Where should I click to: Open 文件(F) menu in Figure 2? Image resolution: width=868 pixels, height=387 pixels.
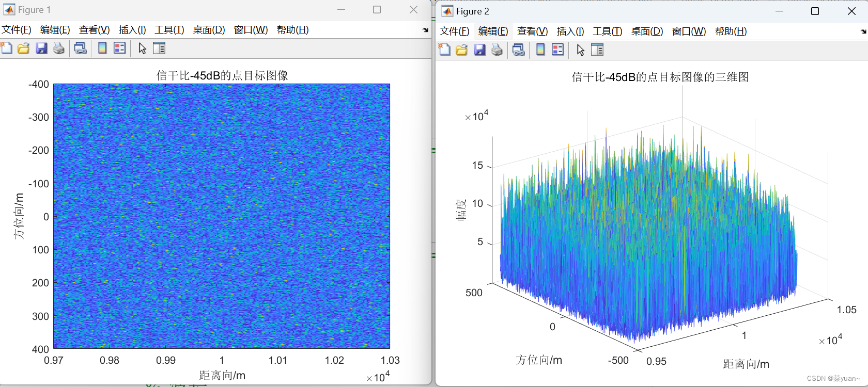pyautogui.click(x=455, y=31)
